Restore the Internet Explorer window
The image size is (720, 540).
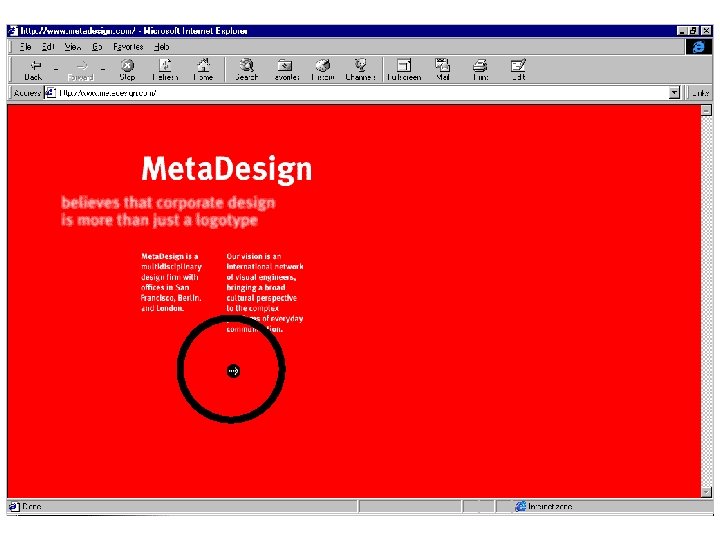693,31
